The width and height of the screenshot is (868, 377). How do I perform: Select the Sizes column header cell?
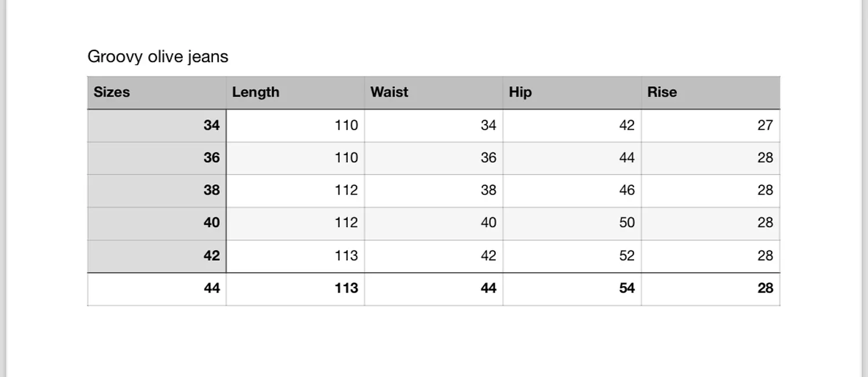pyautogui.click(x=157, y=93)
